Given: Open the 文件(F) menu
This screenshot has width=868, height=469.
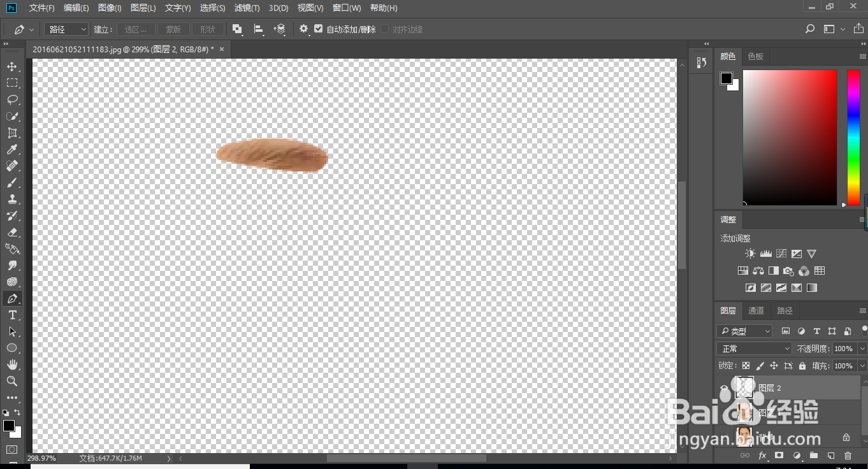Looking at the screenshot, I should tap(42, 8).
